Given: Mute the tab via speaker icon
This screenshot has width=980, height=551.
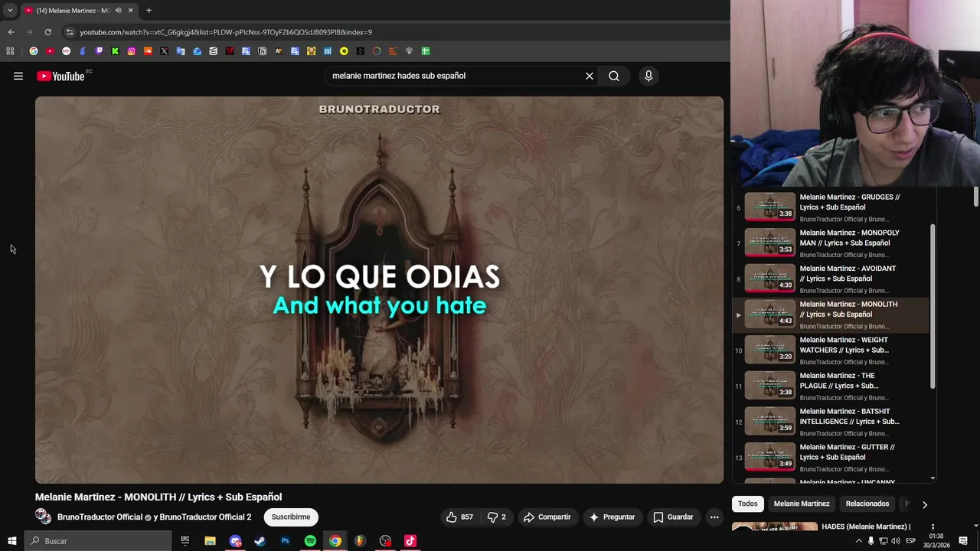Looking at the screenshot, I should [x=118, y=11].
